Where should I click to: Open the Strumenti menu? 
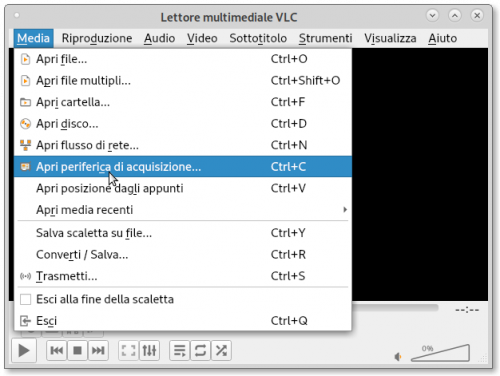click(325, 38)
